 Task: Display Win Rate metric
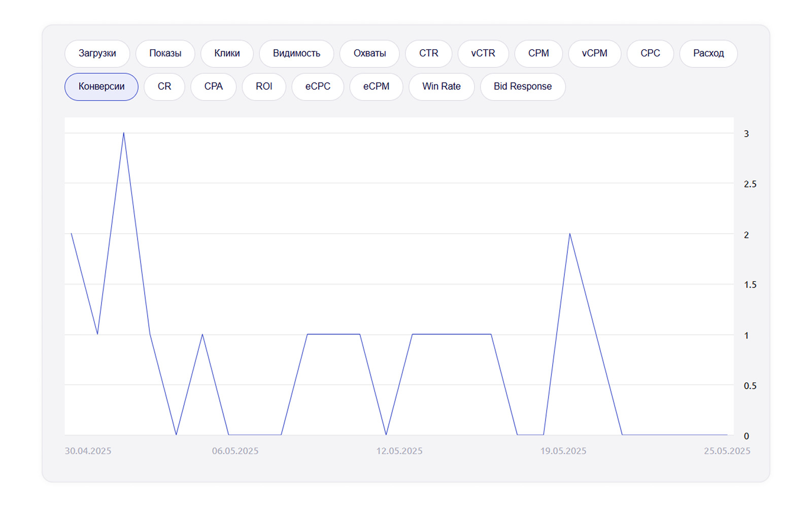pyautogui.click(x=441, y=86)
